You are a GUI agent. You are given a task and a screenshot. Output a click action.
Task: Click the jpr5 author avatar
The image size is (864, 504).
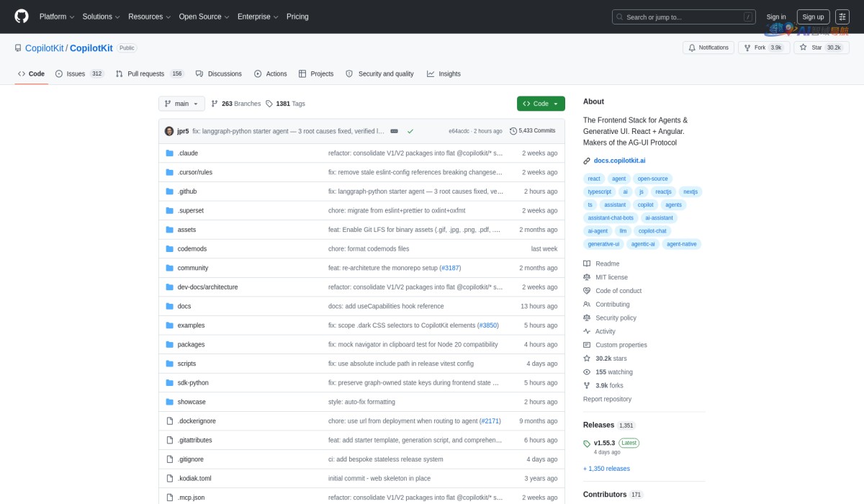(169, 131)
